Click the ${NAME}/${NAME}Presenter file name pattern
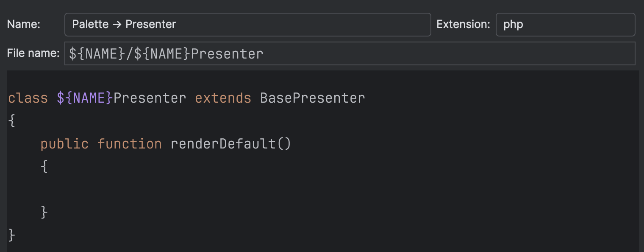Image resolution: width=644 pixels, height=252 pixels. click(164, 53)
